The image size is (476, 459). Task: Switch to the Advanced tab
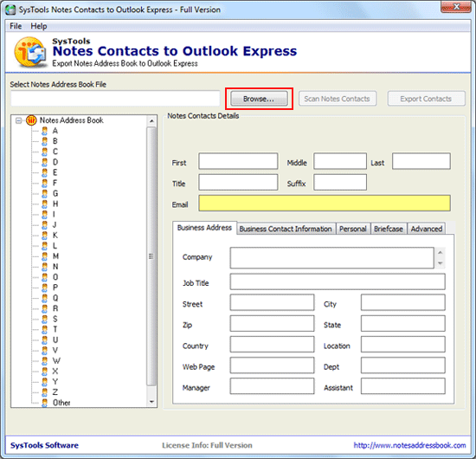[427, 229]
